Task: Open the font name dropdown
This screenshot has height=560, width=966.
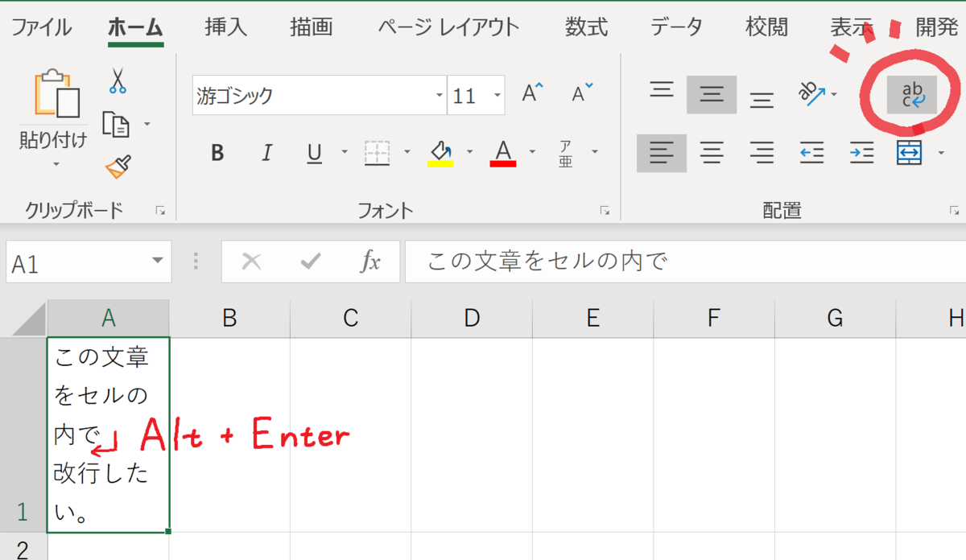Action: tap(439, 94)
